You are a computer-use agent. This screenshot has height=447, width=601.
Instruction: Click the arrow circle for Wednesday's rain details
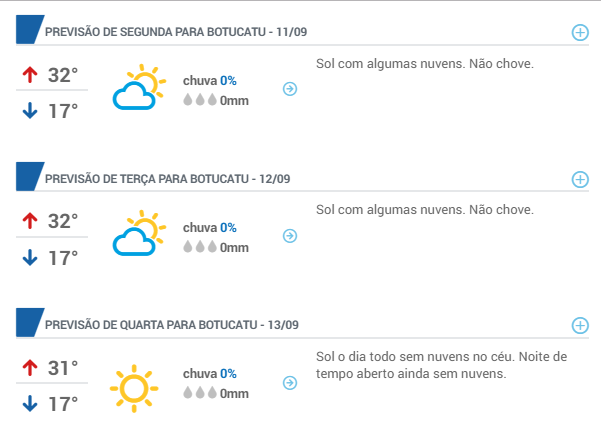pyautogui.click(x=290, y=383)
